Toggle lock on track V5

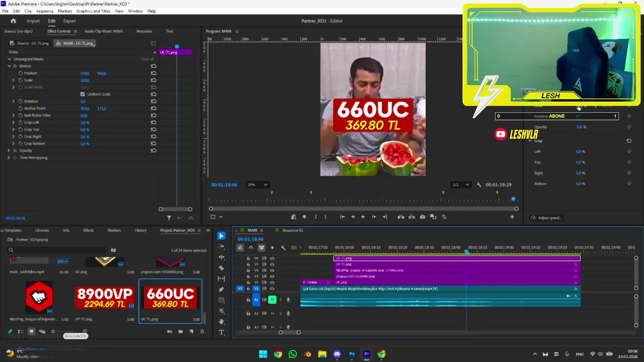248,264
